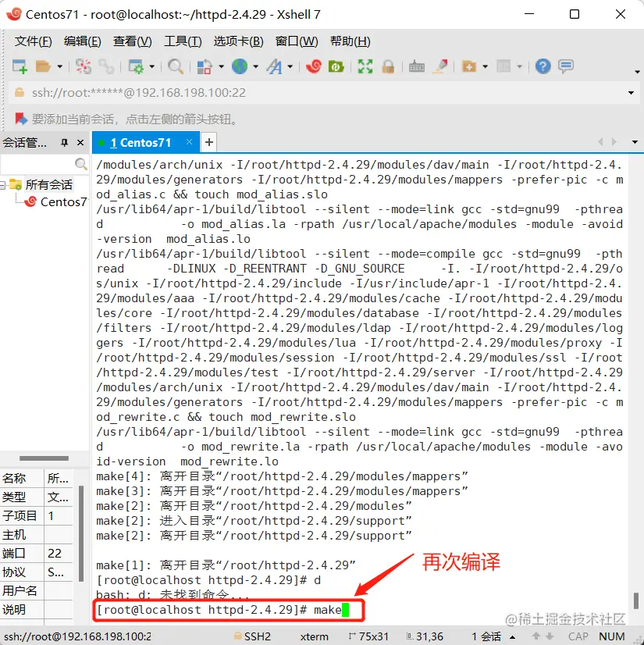Expand the file transfer dropdown arrow
Screen dimensions: 644x645
tap(221, 66)
